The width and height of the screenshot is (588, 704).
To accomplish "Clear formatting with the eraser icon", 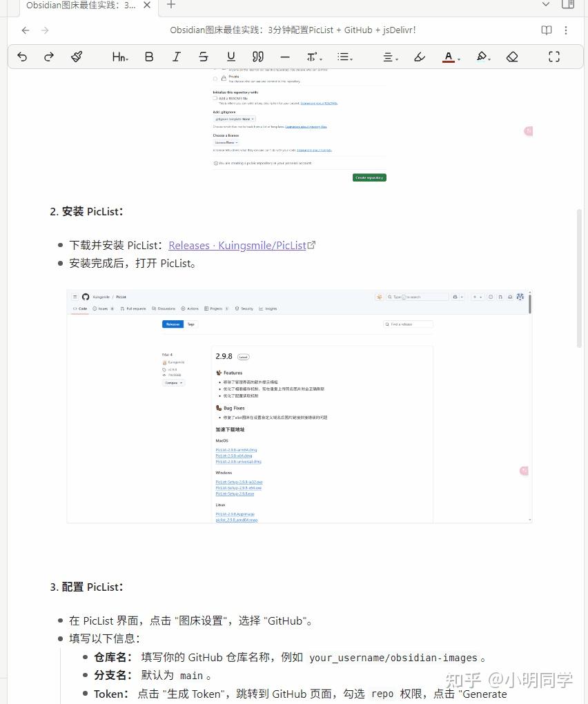I will pos(512,57).
